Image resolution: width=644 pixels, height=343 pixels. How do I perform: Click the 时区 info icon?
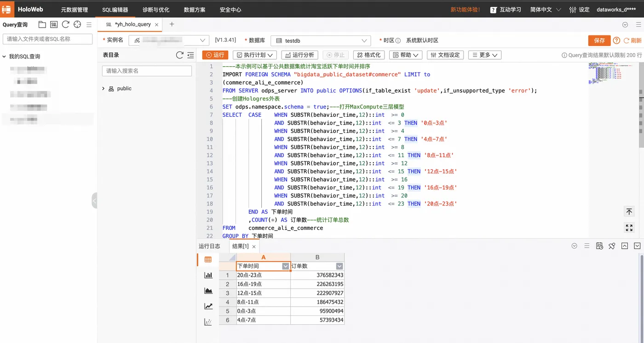coord(398,40)
